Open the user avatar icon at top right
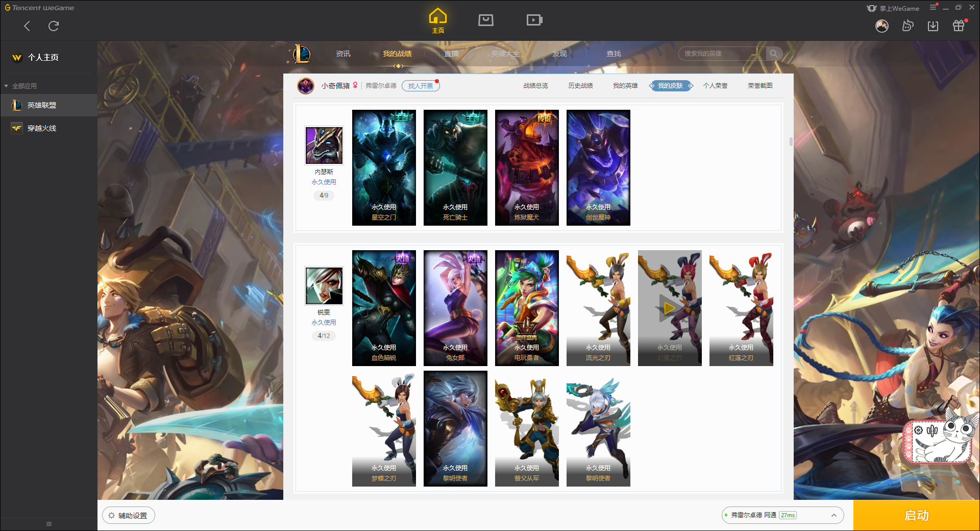 tap(882, 26)
